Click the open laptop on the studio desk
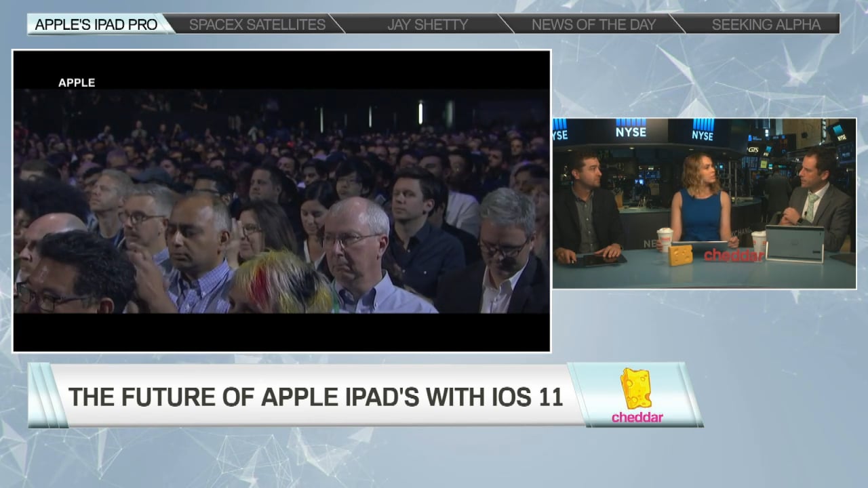Image resolution: width=868 pixels, height=488 pixels. [x=794, y=243]
